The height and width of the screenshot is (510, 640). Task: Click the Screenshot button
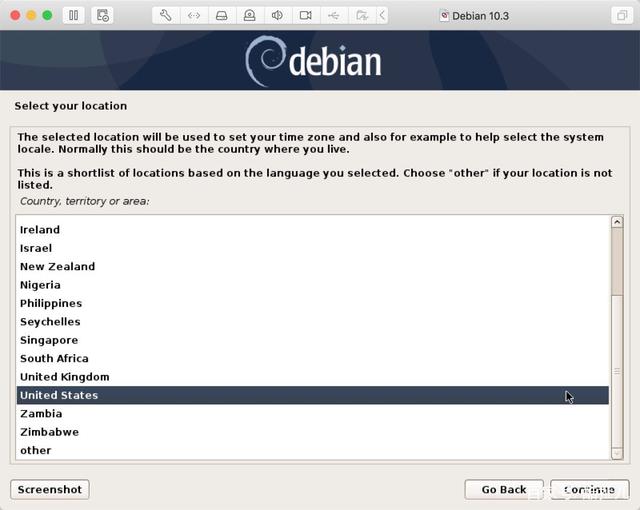pyautogui.click(x=50, y=489)
